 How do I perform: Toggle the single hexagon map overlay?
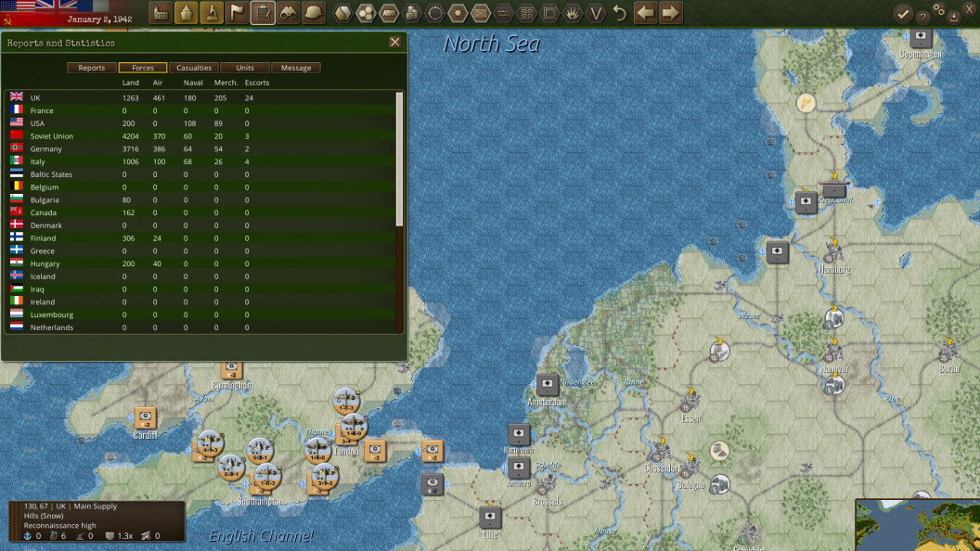[x=343, y=13]
